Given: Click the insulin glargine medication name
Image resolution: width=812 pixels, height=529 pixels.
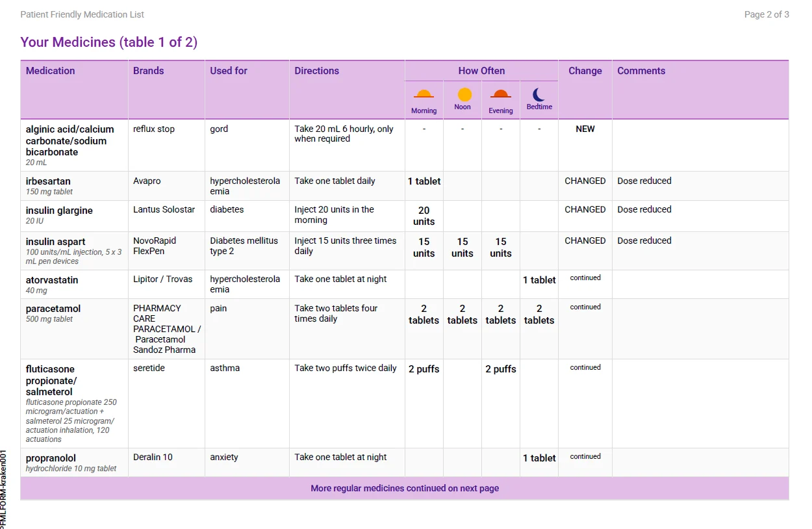Looking at the screenshot, I should tap(59, 211).
